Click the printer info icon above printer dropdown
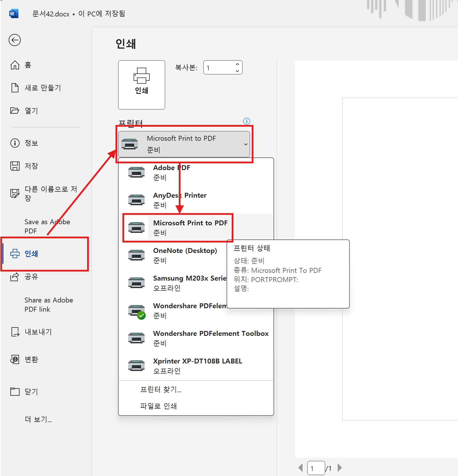Screen dimensions: 458x476 click(x=247, y=121)
